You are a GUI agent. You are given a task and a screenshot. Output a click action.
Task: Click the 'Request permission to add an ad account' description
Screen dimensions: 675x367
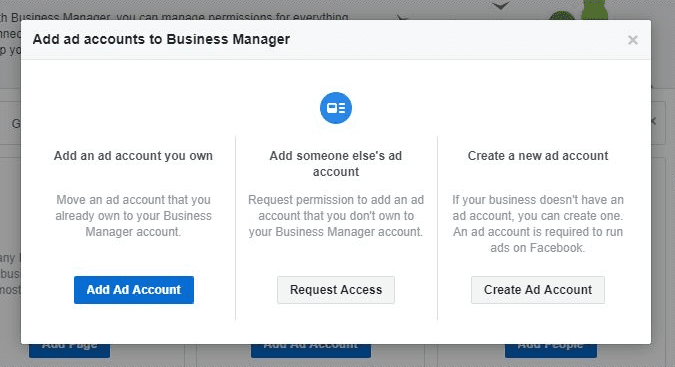pyautogui.click(x=336, y=216)
